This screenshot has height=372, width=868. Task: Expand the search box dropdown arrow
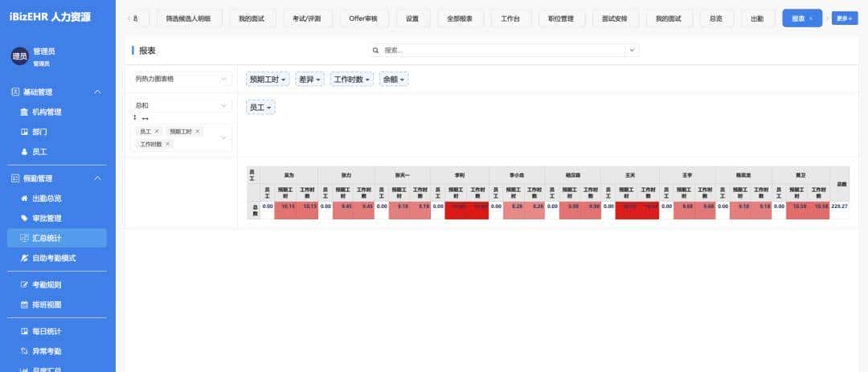coord(633,51)
